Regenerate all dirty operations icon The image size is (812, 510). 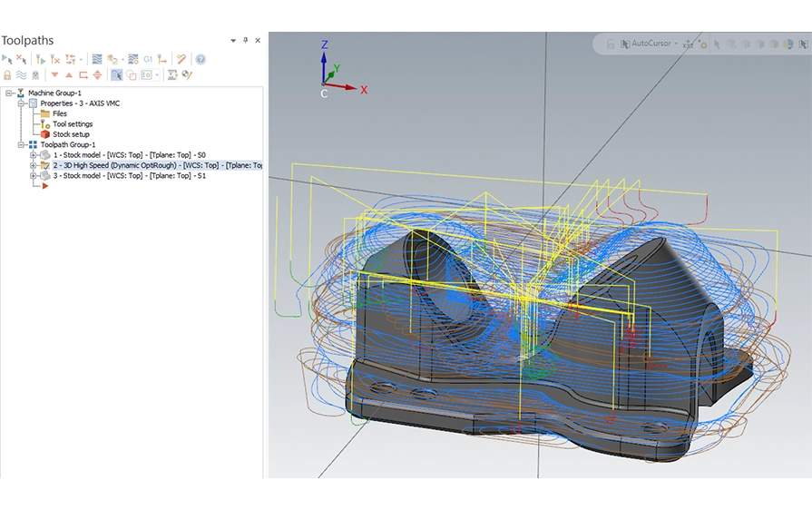(x=55, y=60)
